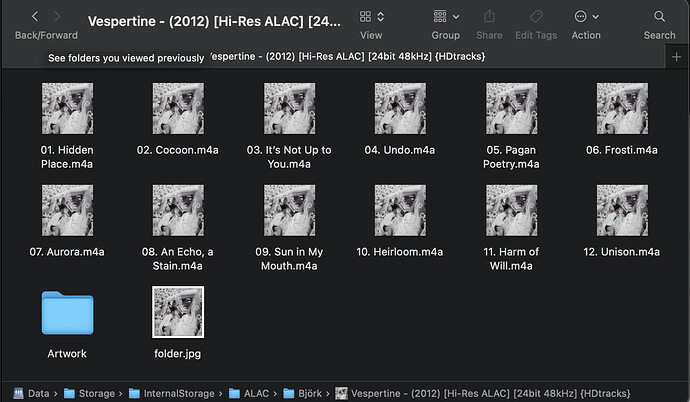This screenshot has height=402, width=690.
Task: Select 12. Unison.m4a file icon
Action: pos(622,210)
